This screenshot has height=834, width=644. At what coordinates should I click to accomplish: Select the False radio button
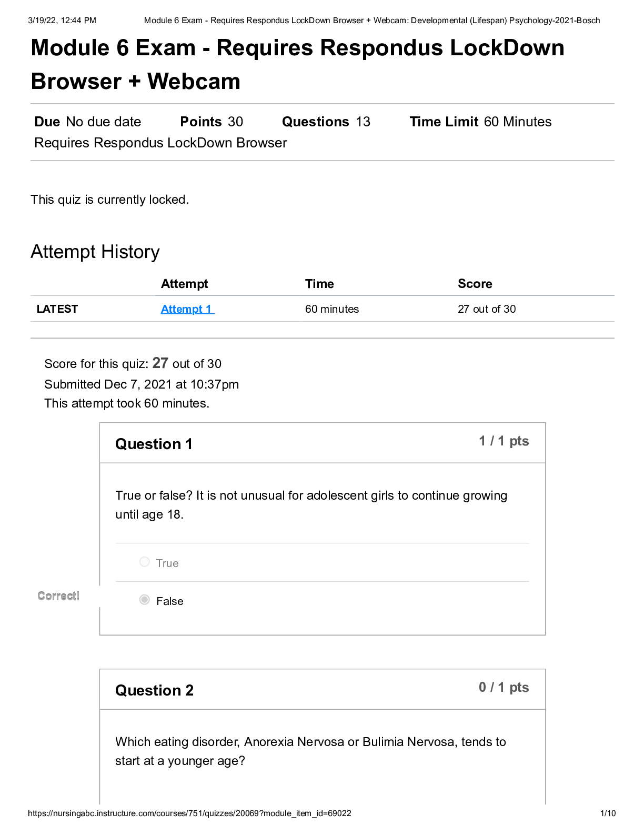[145, 600]
